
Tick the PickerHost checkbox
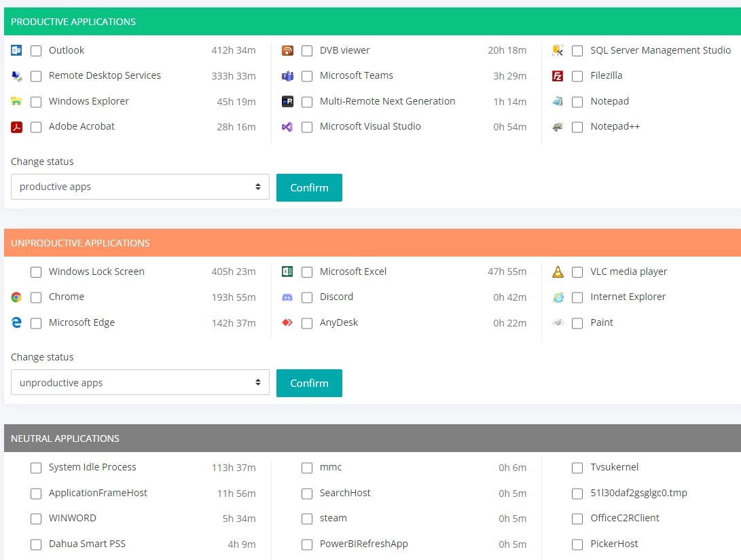[577, 544]
